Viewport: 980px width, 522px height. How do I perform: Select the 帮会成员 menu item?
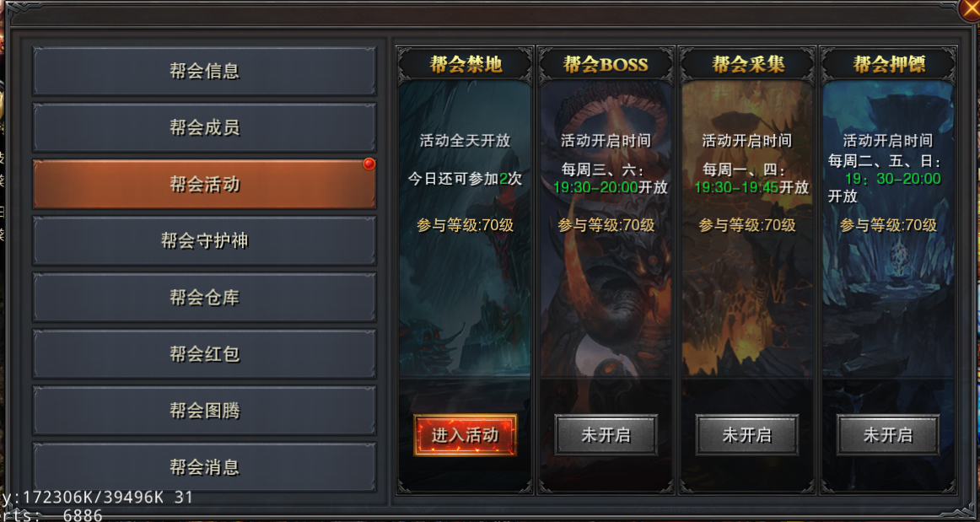(204, 127)
